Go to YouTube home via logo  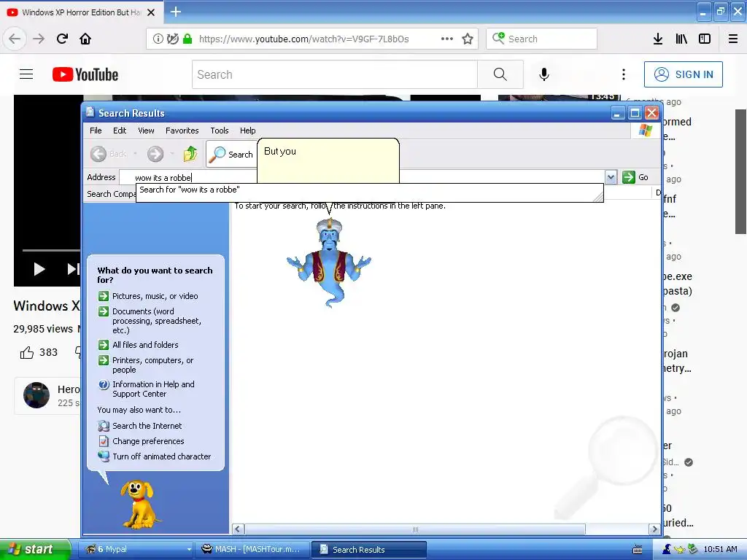click(85, 74)
